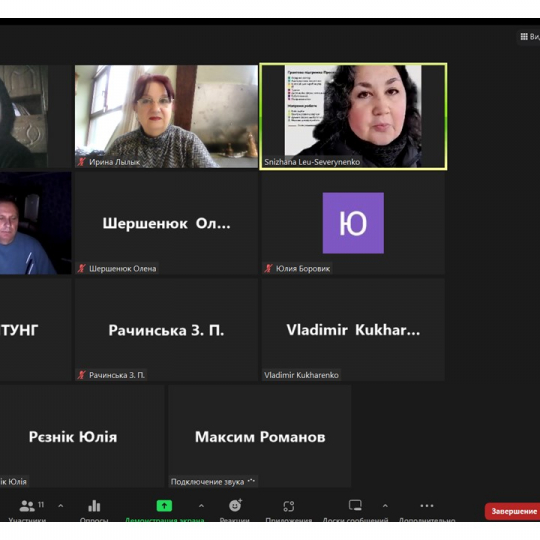Viewport: 540px width, 540px height.
Task: Click the green Демонстрация экрана share icon
Action: pyautogui.click(x=164, y=506)
